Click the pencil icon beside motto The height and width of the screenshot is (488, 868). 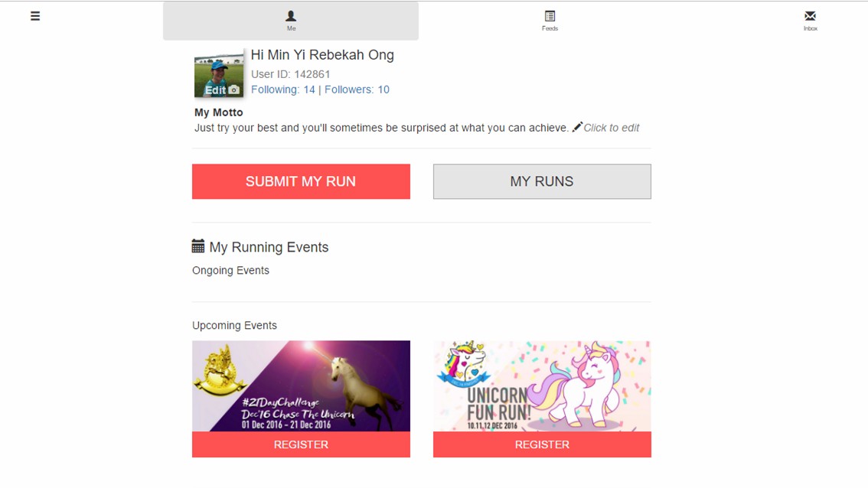coord(577,127)
